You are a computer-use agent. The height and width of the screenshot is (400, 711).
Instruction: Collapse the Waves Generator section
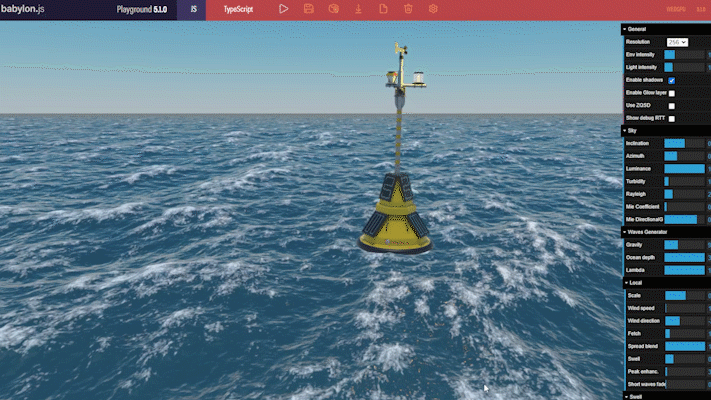(645, 232)
